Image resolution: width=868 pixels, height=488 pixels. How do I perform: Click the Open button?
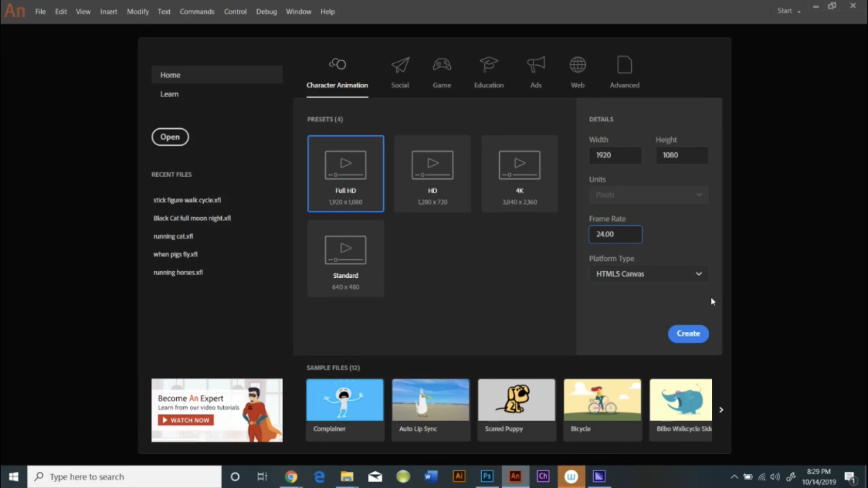[170, 137]
